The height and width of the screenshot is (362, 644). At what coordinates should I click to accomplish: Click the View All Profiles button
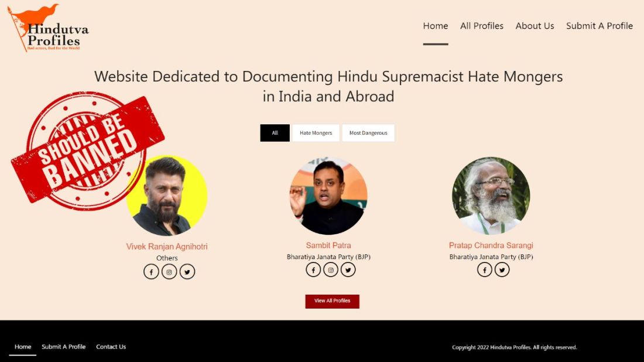[333, 301]
